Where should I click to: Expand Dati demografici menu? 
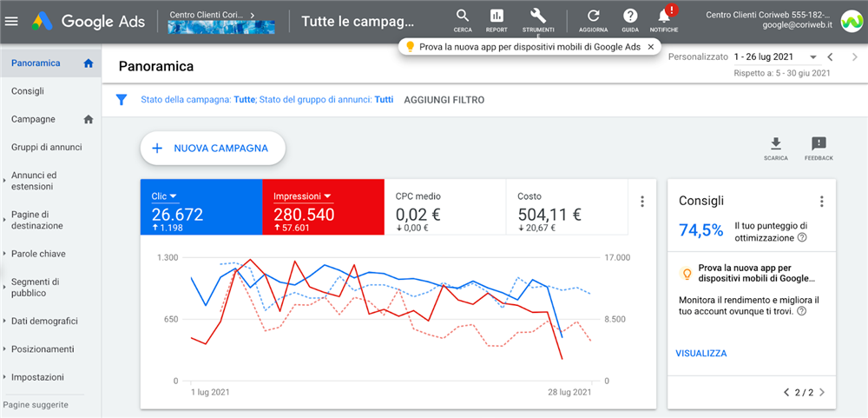point(3,322)
